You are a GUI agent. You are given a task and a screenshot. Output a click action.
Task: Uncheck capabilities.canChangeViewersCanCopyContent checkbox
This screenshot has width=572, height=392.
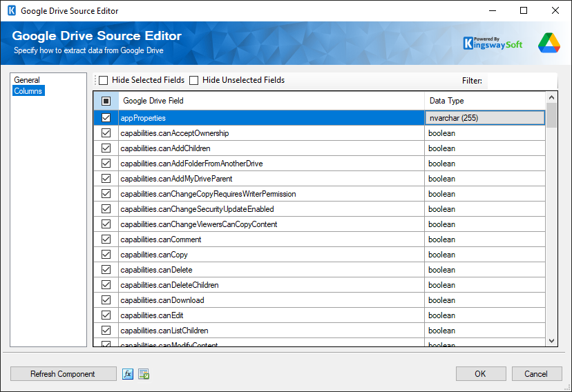[x=106, y=224]
